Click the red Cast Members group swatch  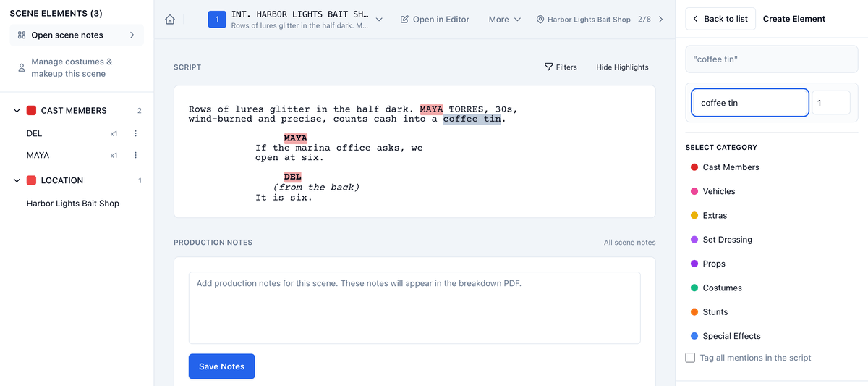[x=31, y=110]
